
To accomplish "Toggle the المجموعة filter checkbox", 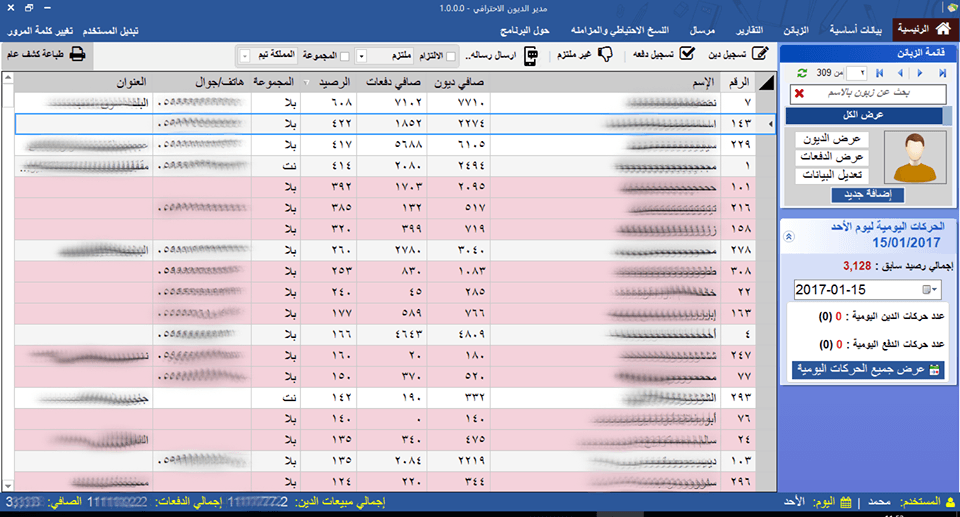I will pyautogui.click(x=345, y=56).
